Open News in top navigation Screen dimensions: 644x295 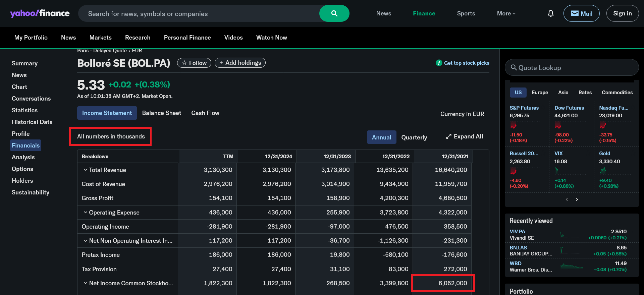pyautogui.click(x=384, y=13)
